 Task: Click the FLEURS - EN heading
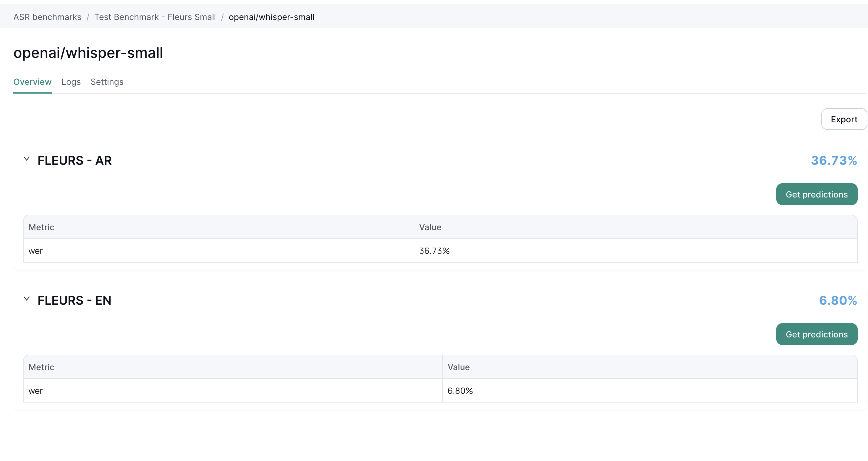[75, 300]
